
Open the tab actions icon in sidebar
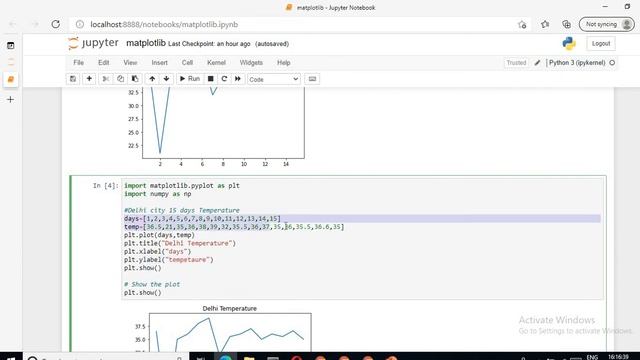11,46
